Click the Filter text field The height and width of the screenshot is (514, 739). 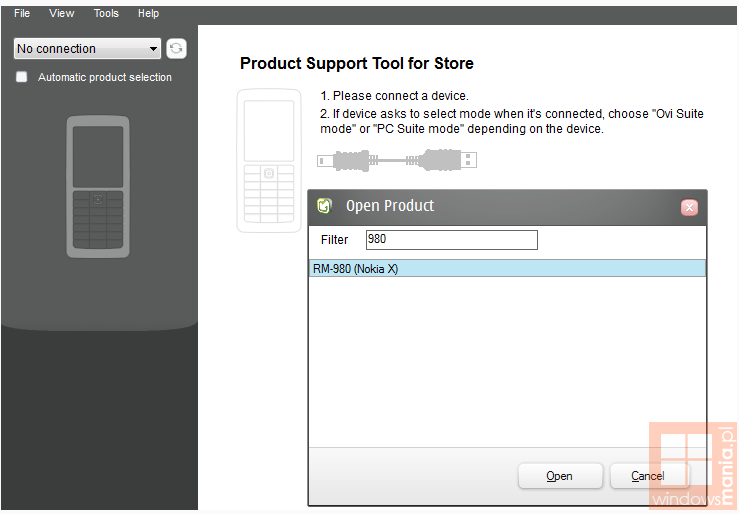click(452, 240)
